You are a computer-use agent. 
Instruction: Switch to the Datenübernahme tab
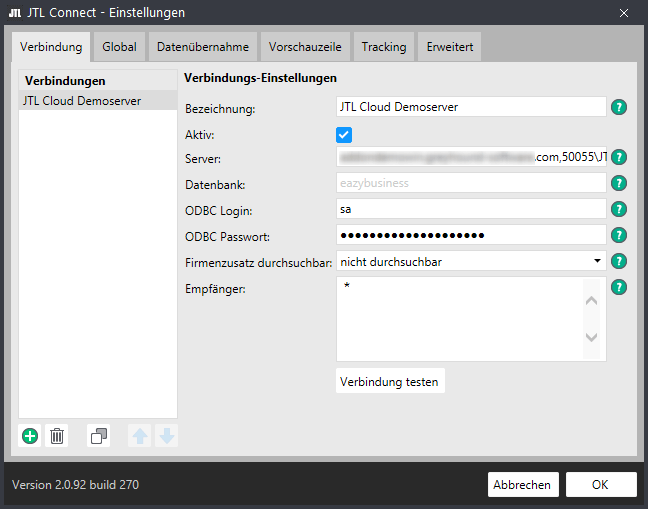click(203, 47)
